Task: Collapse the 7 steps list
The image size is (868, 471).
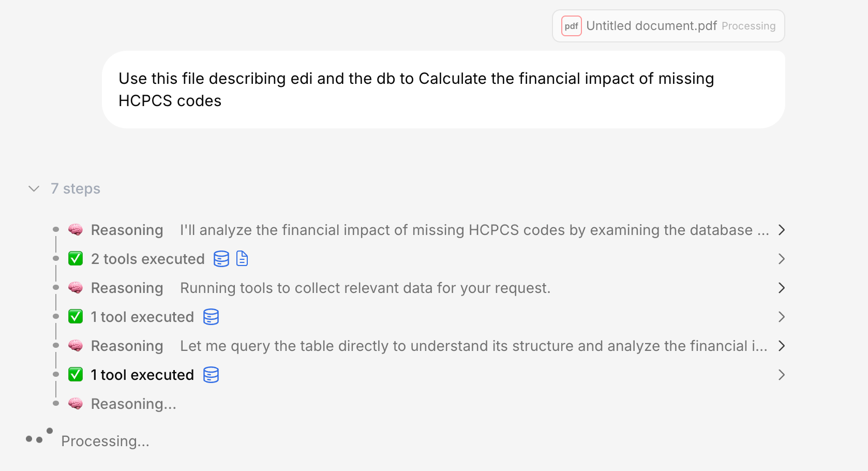Action: point(34,188)
